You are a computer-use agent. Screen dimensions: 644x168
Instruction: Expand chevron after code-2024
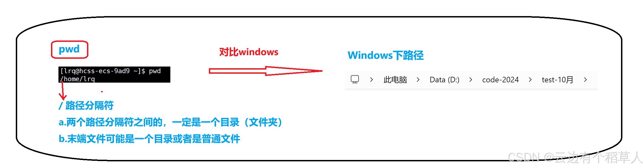530,80
